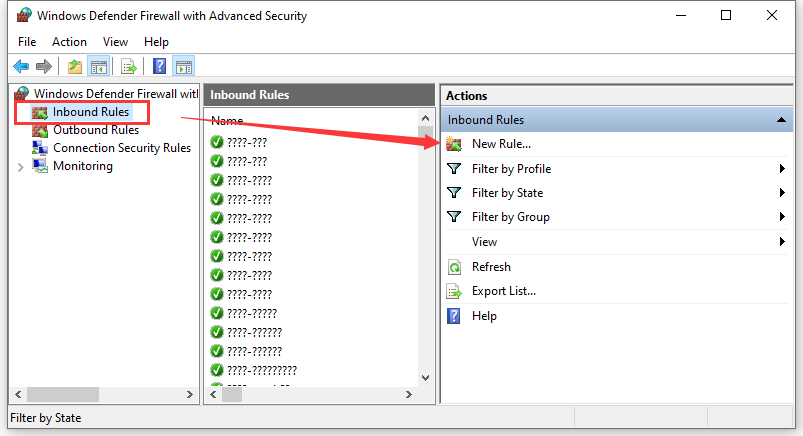803x436 pixels.
Task: Click the Export List icon in Actions pane
Action: (x=454, y=292)
